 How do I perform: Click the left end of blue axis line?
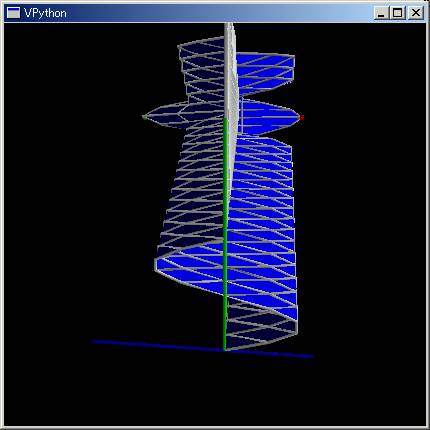click(94, 341)
